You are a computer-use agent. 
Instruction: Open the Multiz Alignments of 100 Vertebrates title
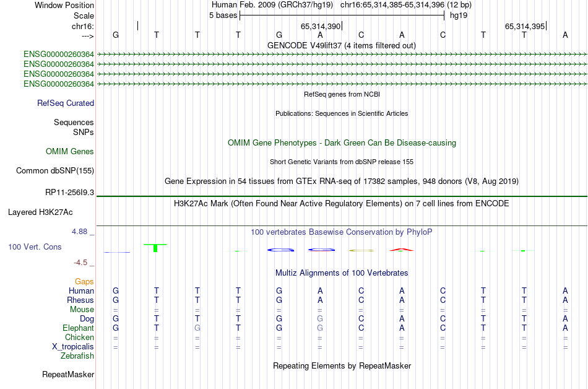[x=342, y=273]
